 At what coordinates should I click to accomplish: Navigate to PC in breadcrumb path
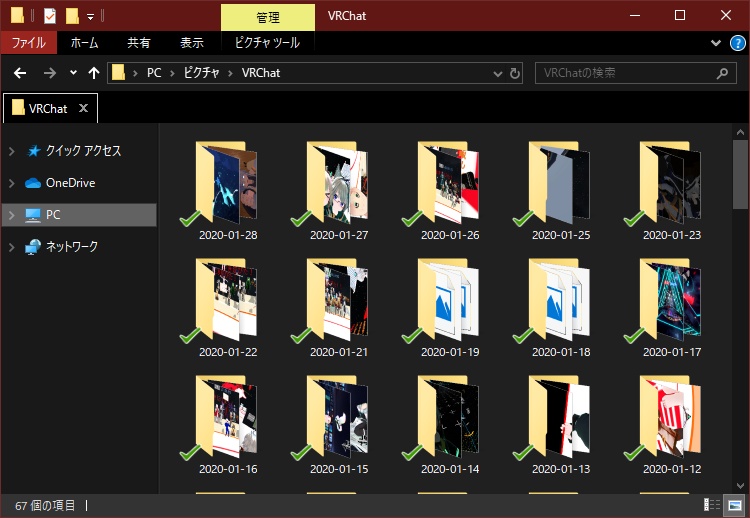coord(154,73)
